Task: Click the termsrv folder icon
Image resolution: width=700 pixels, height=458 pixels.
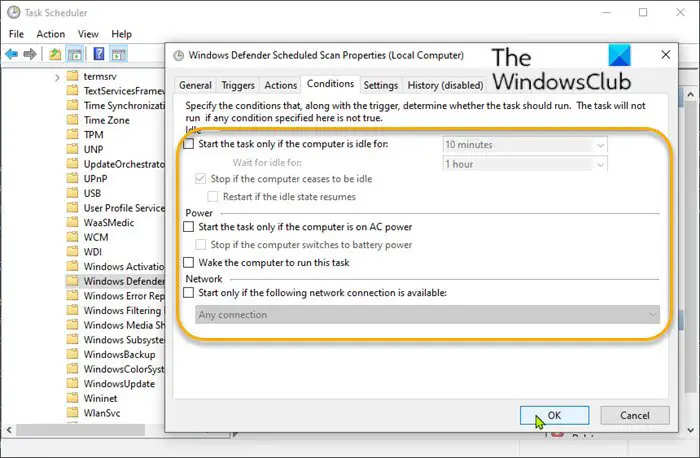Action: (72, 76)
